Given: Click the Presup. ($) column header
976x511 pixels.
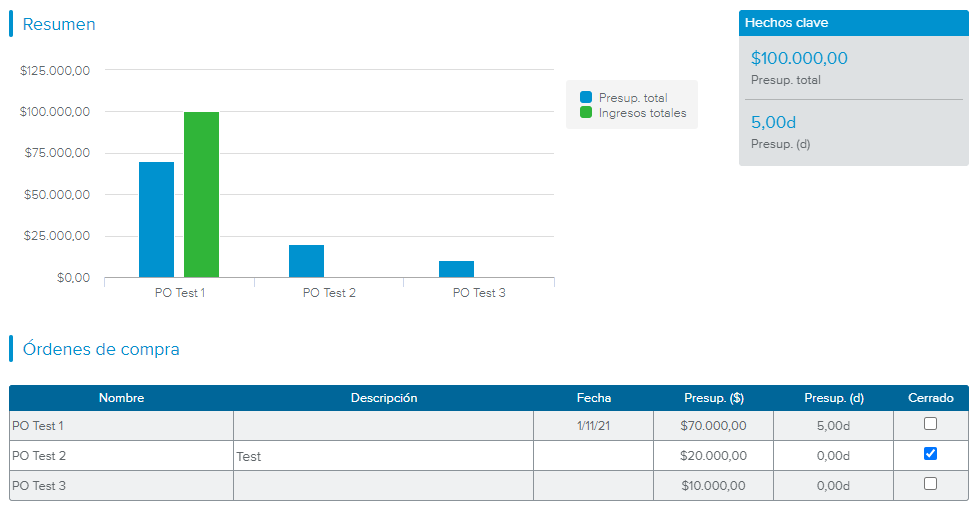Looking at the screenshot, I should 713,398.
